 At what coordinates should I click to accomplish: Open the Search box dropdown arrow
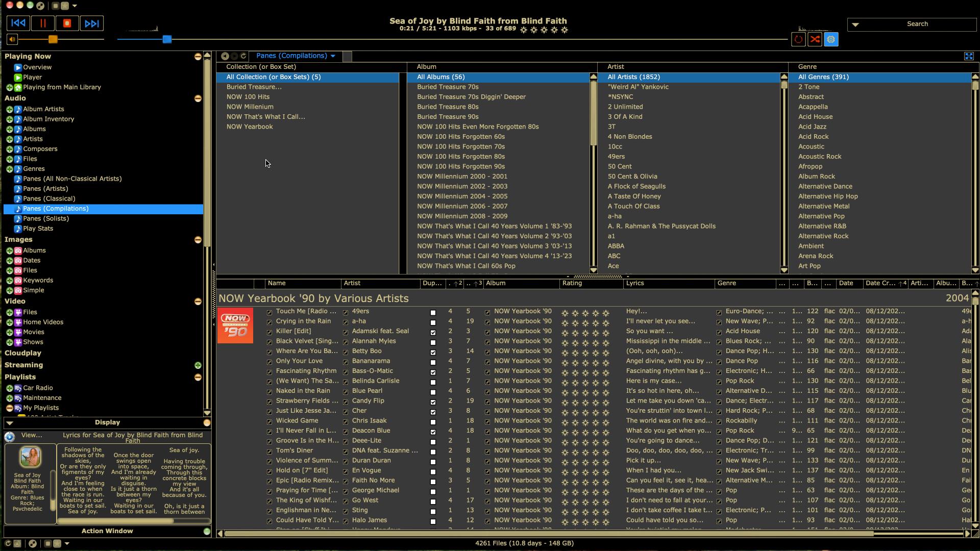point(855,24)
